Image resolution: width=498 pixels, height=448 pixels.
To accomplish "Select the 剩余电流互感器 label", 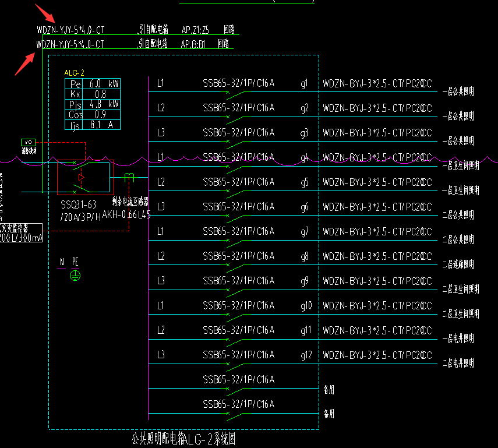I will point(130,201).
